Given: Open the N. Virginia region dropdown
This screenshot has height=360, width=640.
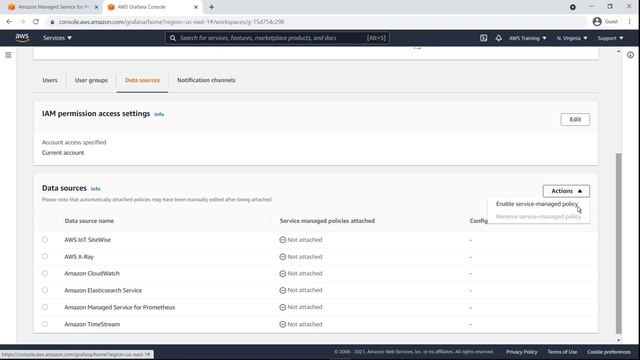Looking at the screenshot, I should (x=572, y=38).
